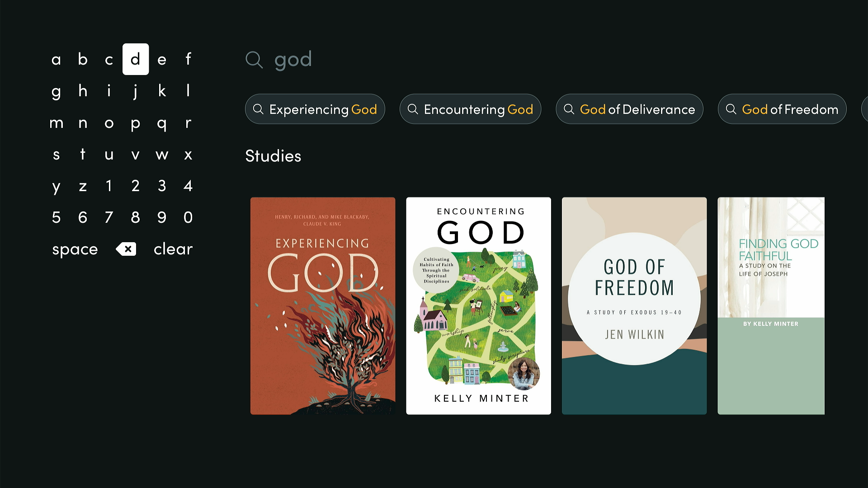
Task: Open the Encountering God by Kelly Minter cover
Action: [x=478, y=306]
